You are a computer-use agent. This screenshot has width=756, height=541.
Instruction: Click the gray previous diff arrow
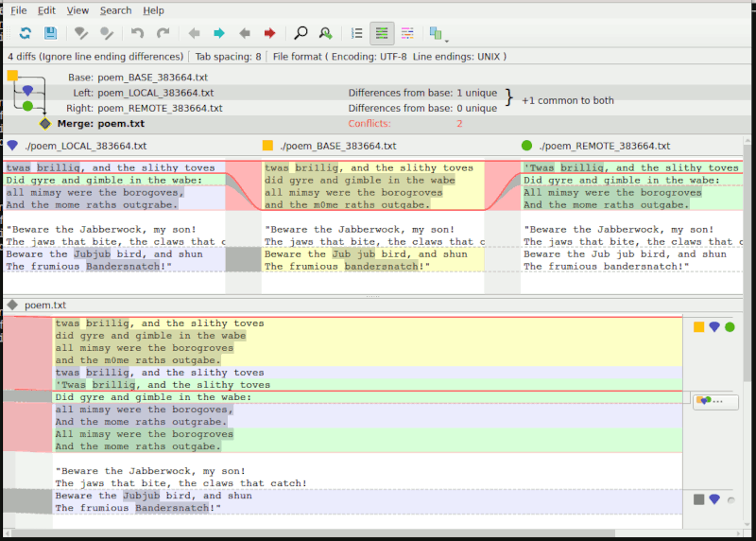194,33
